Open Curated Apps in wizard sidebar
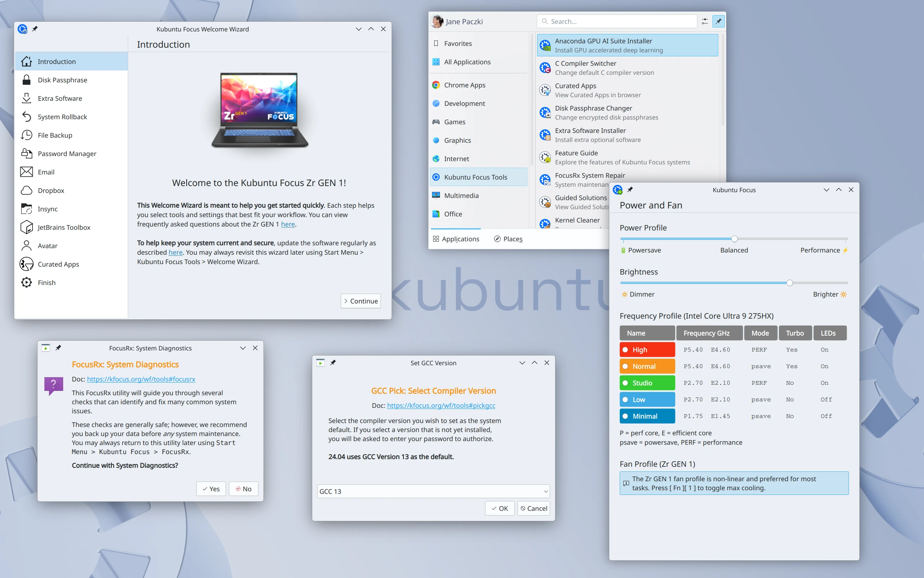 (x=71, y=264)
